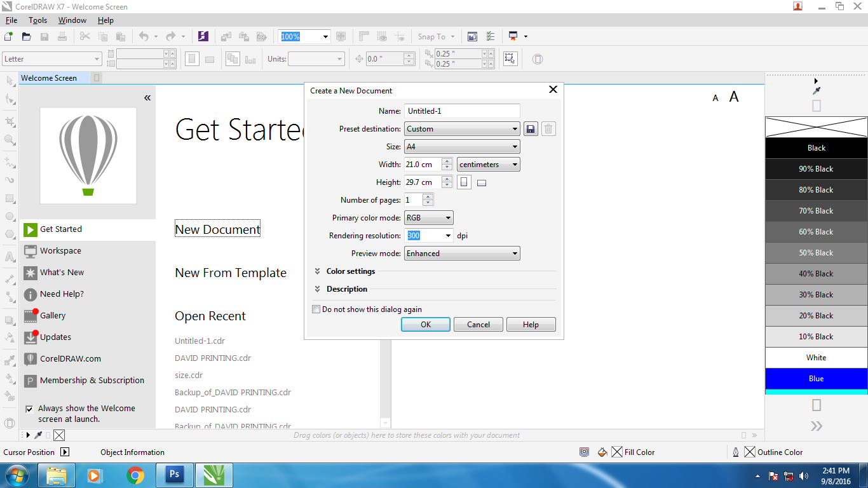
Task: Click the Need Help info icon
Action: (31, 294)
